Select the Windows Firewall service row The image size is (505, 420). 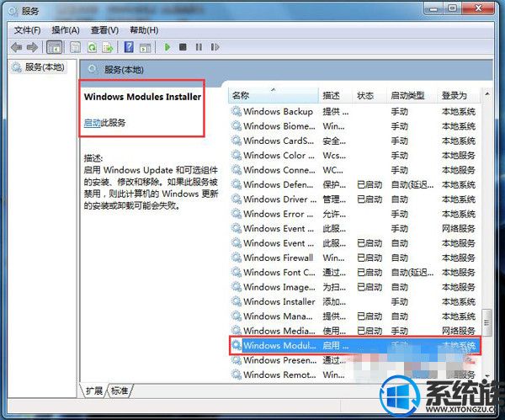pos(354,258)
